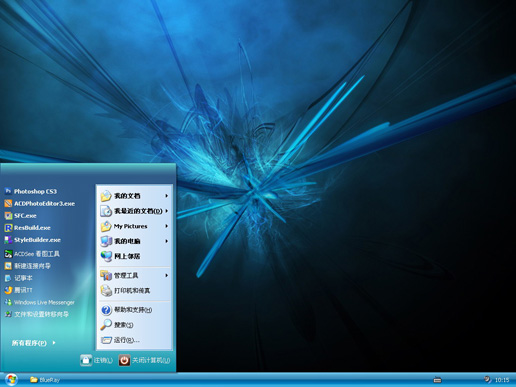Click the 记事本 text label

point(23,278)
